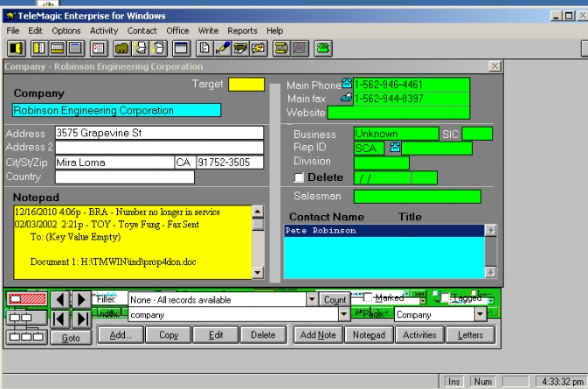Open the File menu

tap(13, 31)
